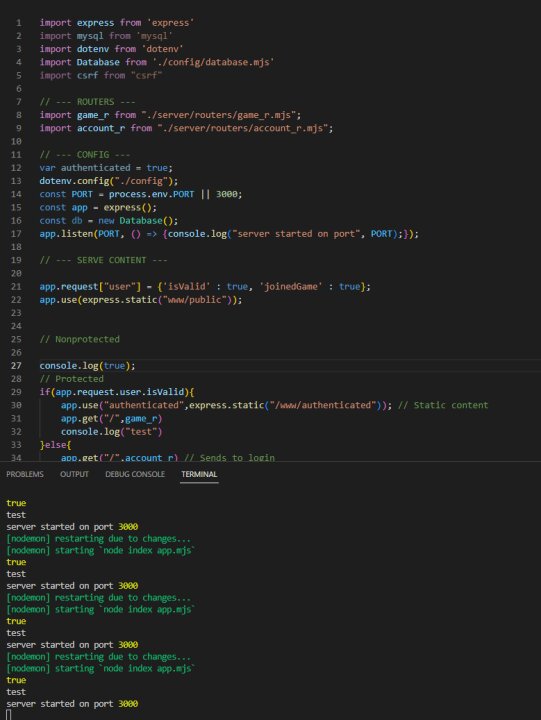This screenshot has height=720, width=541.
Task: Click line number 17 in the gutter
Action: [16, 234]
